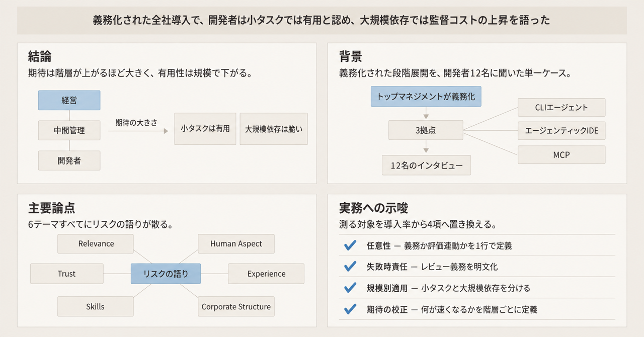Click the 背景 heading
644x337 pixels.
tap(351, 56)
